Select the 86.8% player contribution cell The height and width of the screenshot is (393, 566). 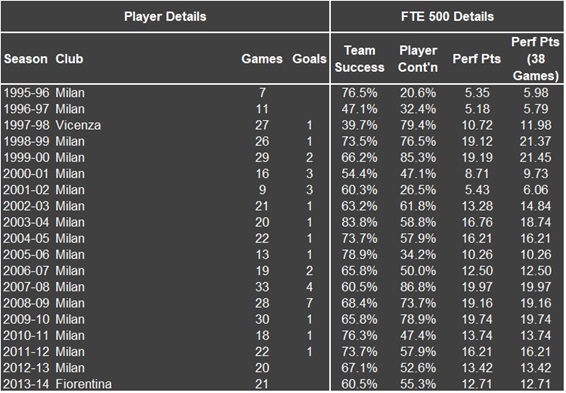[418, 287]
